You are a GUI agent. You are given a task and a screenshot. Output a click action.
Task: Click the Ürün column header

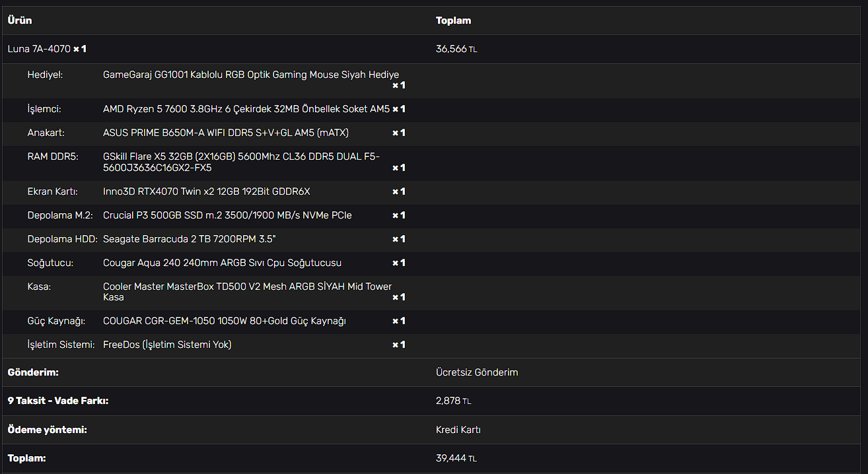(x=19, y=20)
